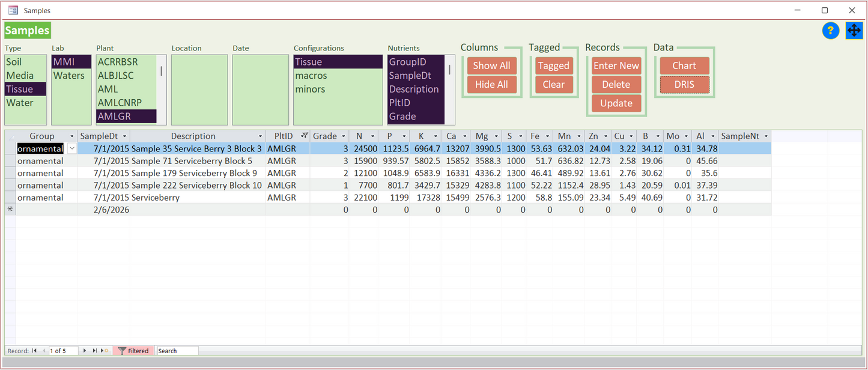Select ALBJLSC in the Plant list
Viewport: 868px width, 370px height.
[x=126, y=76]
